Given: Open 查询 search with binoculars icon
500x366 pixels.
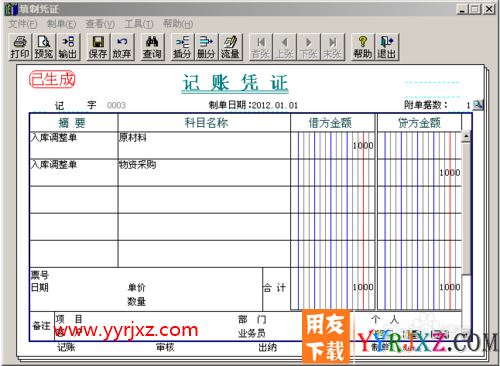Looking at the screenshot, I should 152,47.
